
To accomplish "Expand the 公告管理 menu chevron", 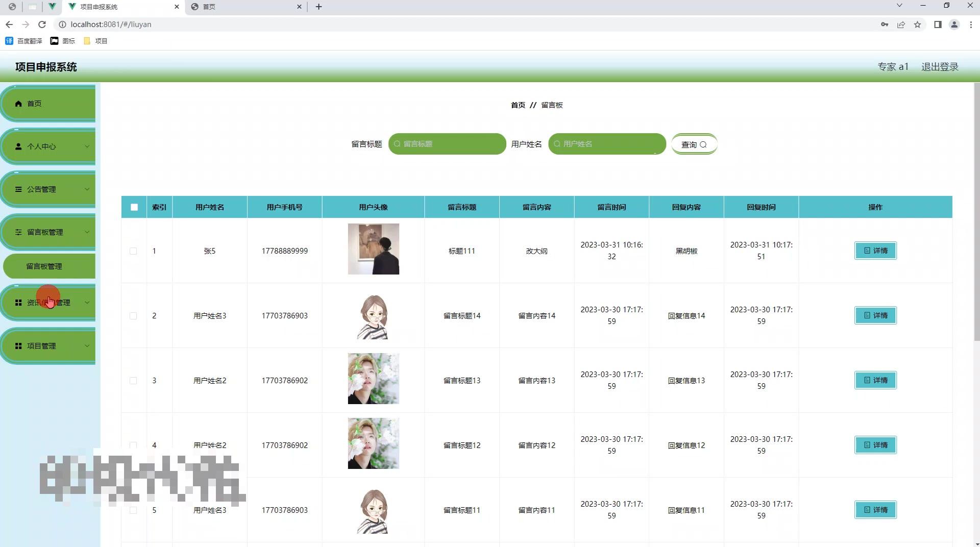I will pyautogui.click(x=87, y=189).
